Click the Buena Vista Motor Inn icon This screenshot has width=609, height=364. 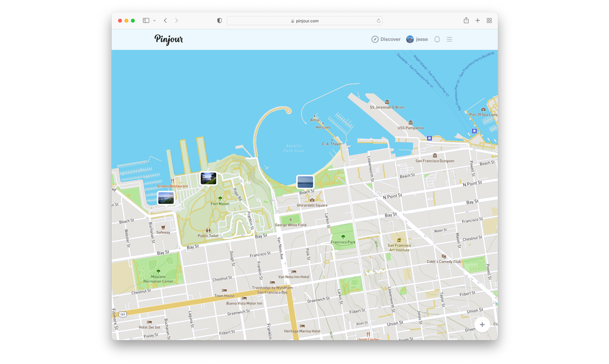pyautogui.click(x=244, y=298)
